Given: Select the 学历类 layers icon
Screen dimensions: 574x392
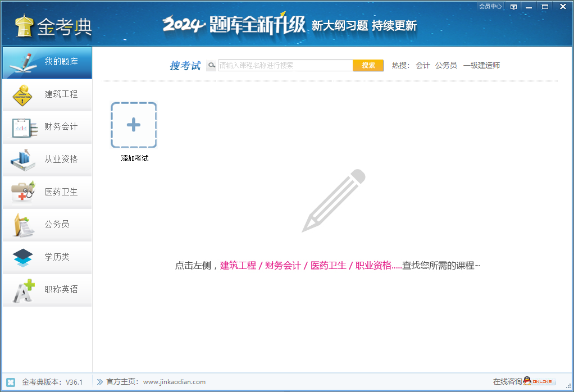Looking at the screenshot, I should pyautogui.click(x=22, y=257).
